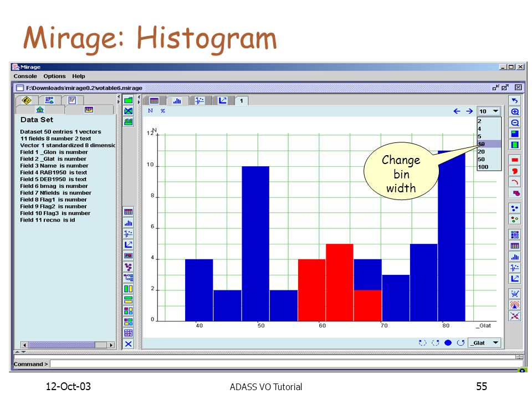This screenshot has height=399, width=532.
Task: Select the red lasso blob selection tool
Action: (515, 171)
